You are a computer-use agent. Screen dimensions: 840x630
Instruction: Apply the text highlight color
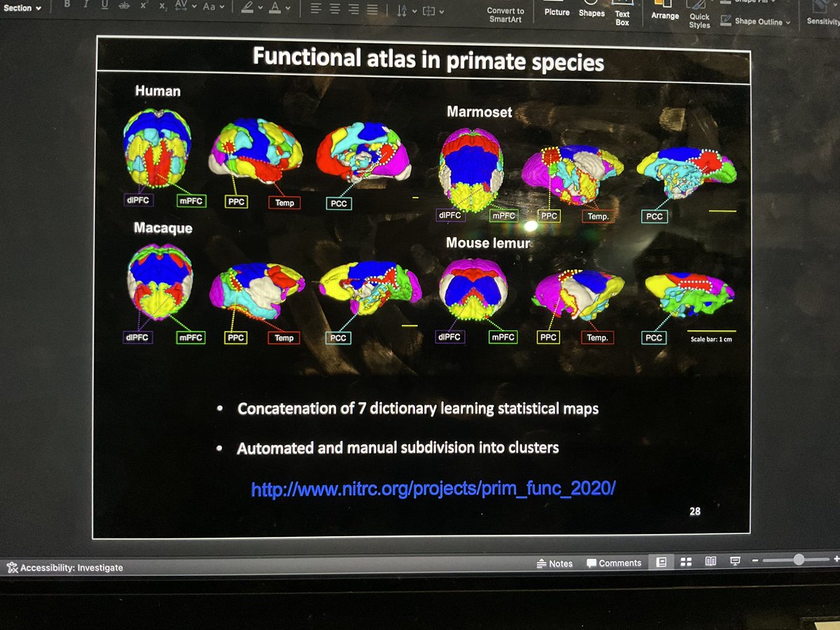coord(246,7)
